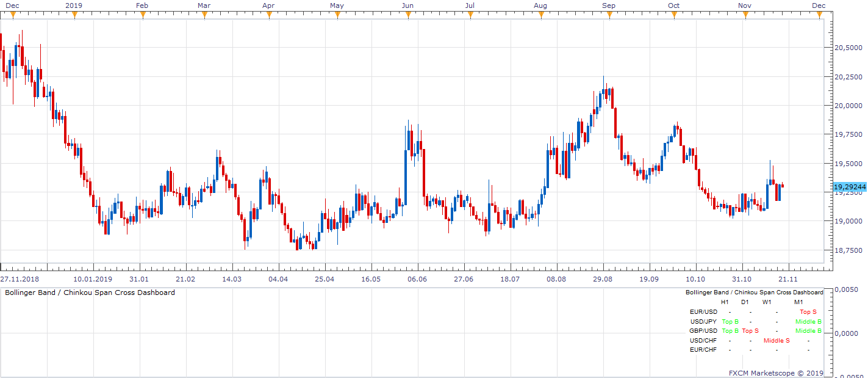Click the H1 column header

click(725, 302)
